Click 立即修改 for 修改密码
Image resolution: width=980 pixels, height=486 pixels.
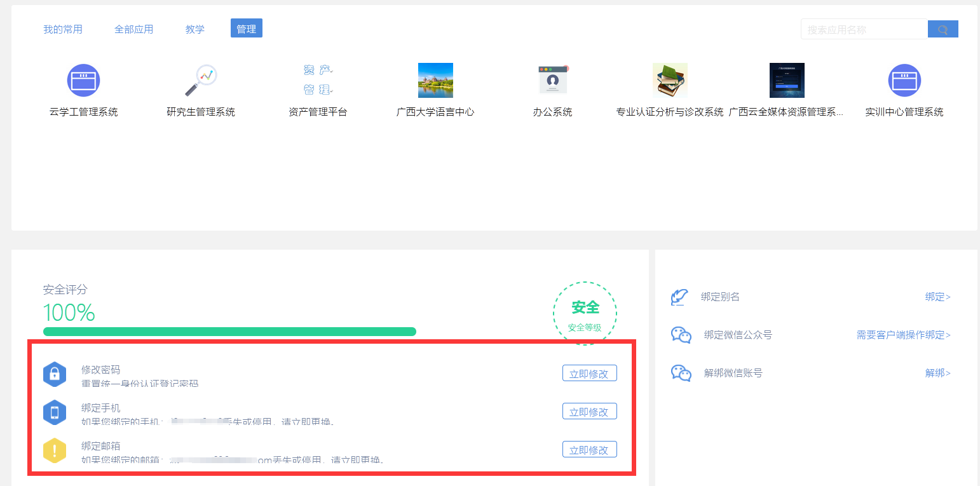589,374
